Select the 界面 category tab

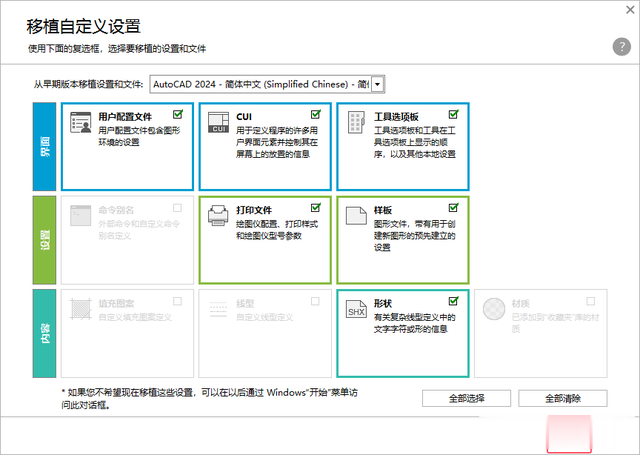[x=44, y=146]
